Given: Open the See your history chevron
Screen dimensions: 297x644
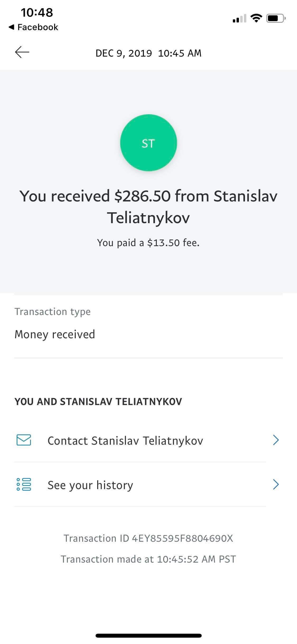Looking at the screenshot, I should pyautogui.click(x=276, y=485).
